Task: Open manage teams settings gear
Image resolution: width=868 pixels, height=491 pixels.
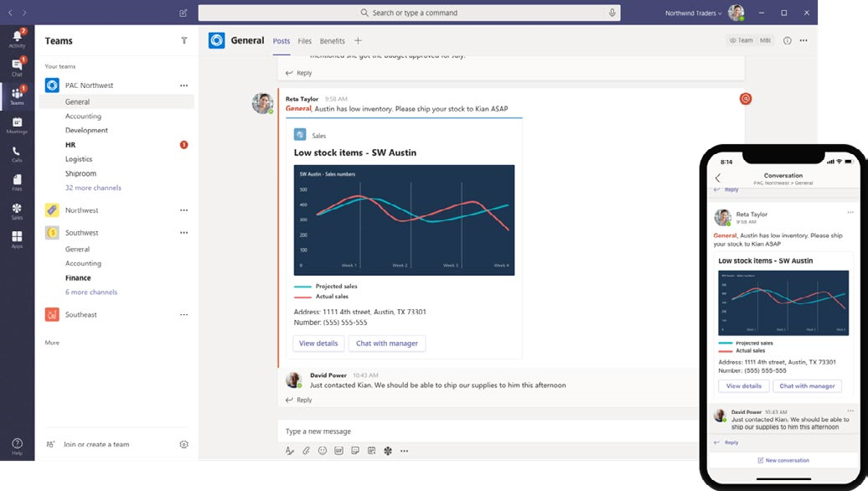Action: (x=184, y=444)
